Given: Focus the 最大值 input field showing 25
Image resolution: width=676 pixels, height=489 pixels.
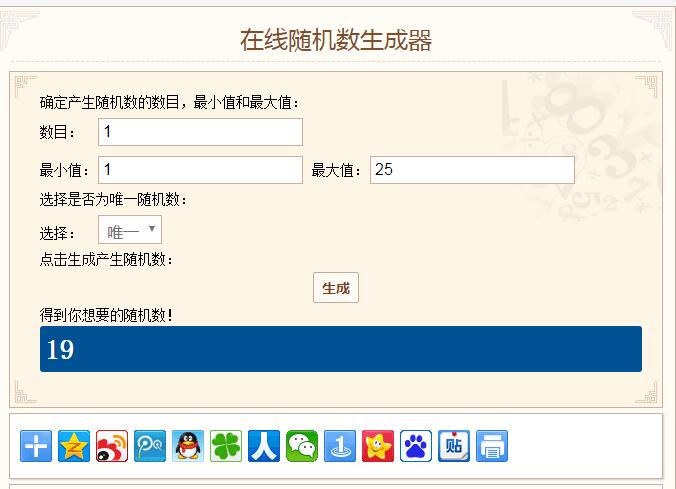Looking at the screenshot, I should (x=472, y=170).
